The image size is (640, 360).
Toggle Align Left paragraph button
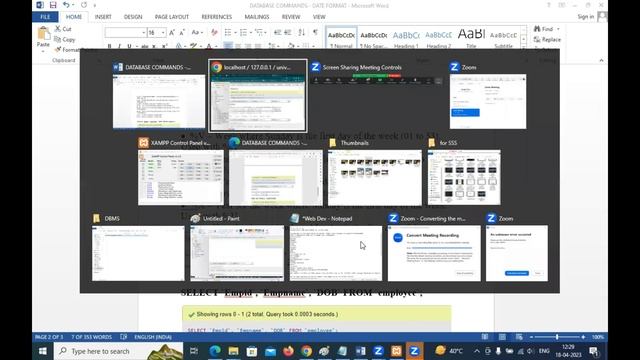coord(228,45)
